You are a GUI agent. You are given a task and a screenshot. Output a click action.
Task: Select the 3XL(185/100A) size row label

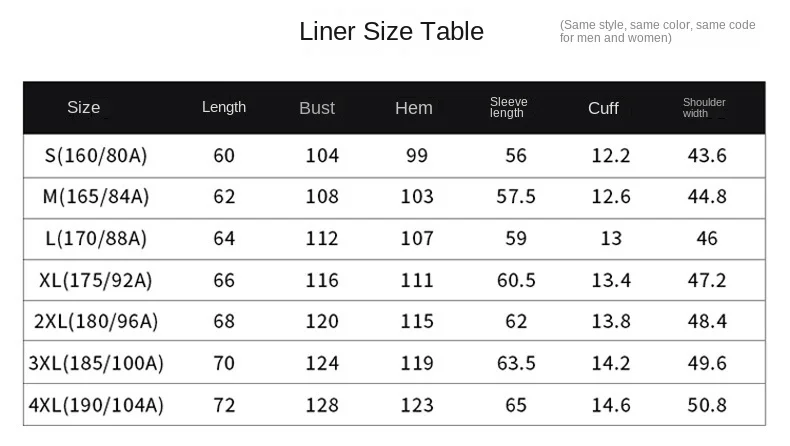click(96, 363)
